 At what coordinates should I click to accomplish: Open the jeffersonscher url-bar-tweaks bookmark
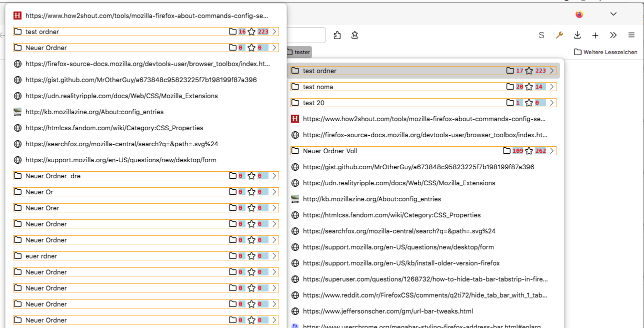coord(387,311)
